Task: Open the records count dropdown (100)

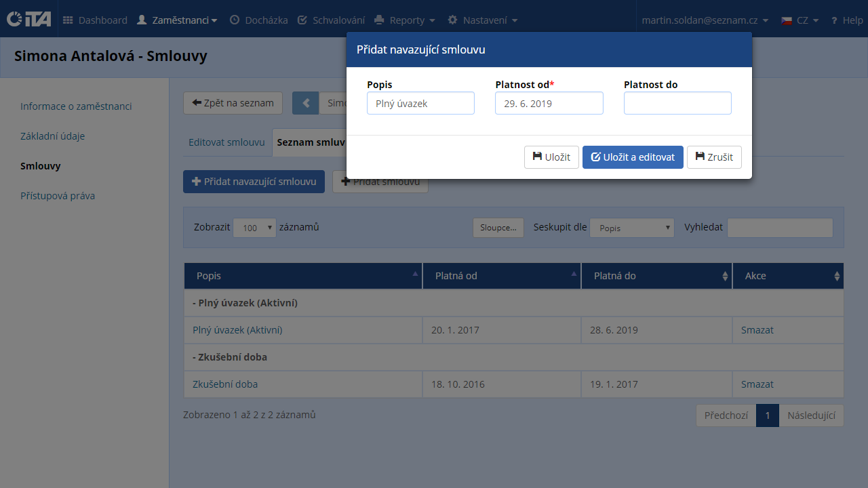Action: tap(254, 228)
